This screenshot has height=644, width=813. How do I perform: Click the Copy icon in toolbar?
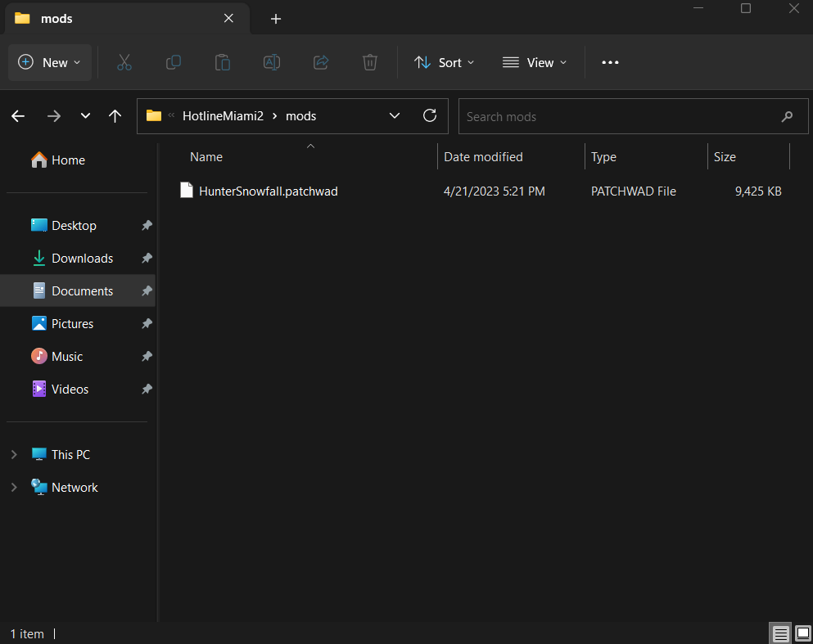pos(174,62)
